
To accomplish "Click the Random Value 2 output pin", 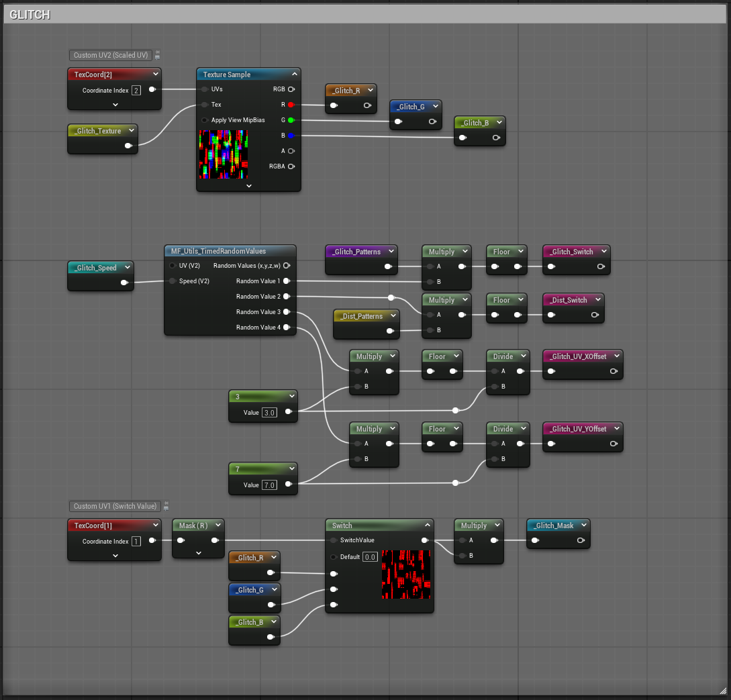I will tap(287, 297).
